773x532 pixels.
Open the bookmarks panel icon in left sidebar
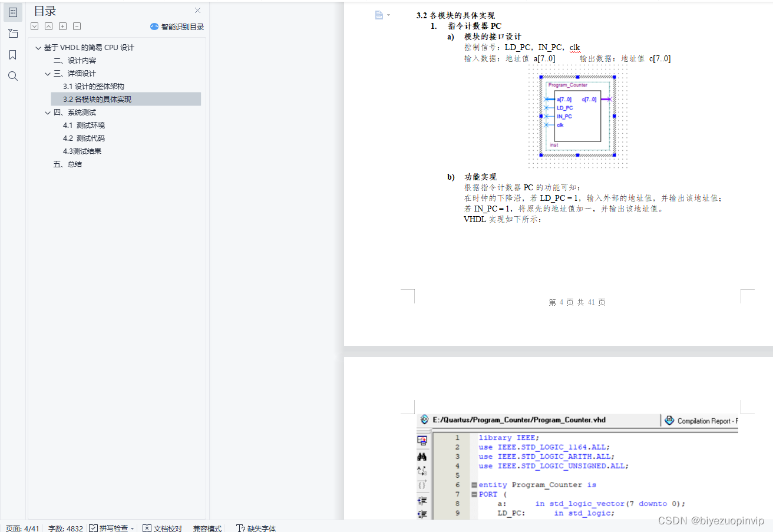pos(13,54)
